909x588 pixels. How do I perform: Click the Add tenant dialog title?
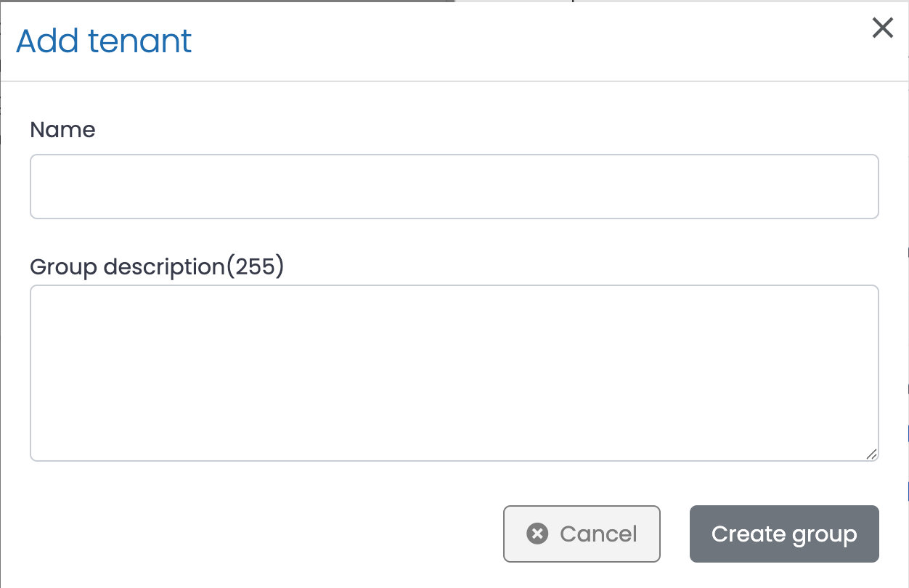click(x=104, y=41)
